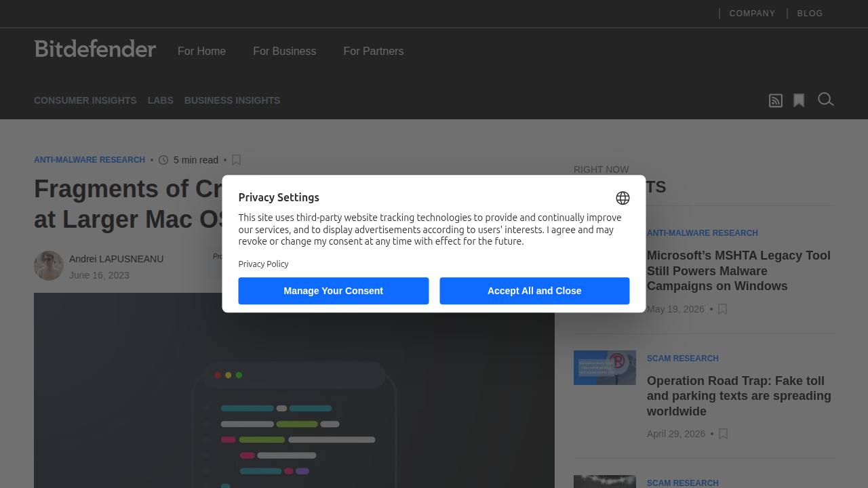This screenshot has height=488, width=868.
Task: Click Manage Your Consent button
Action: (333, 291)
